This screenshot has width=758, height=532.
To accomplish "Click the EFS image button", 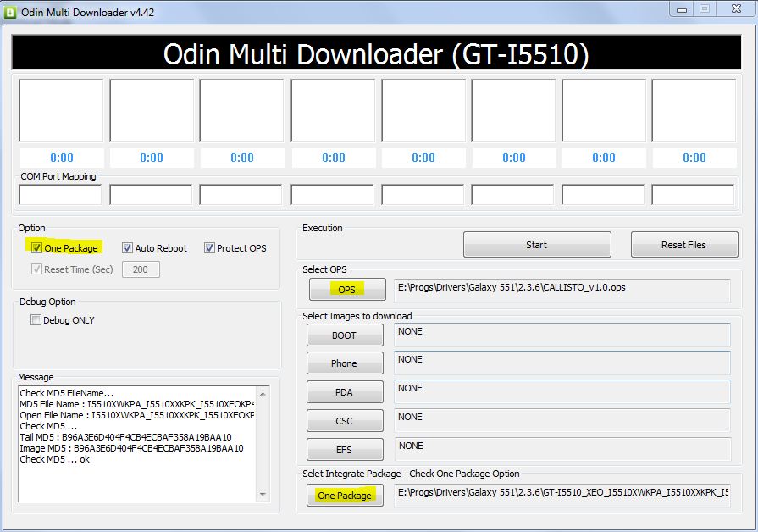I will [x=345, y=450].
